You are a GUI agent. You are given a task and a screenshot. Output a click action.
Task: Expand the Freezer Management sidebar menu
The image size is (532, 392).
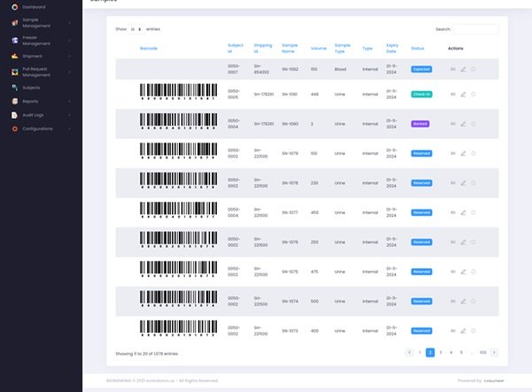coord(41,41)
